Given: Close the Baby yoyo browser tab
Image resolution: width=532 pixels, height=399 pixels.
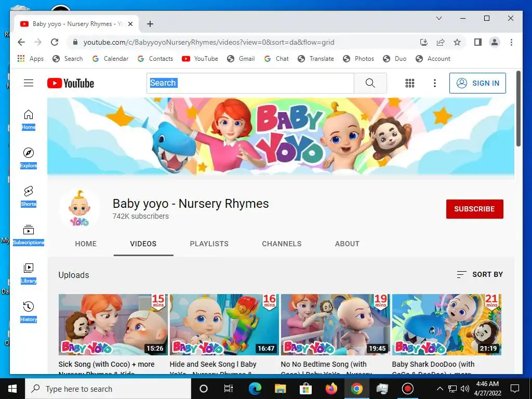Looking at the screenshot, I should (130, 24).
